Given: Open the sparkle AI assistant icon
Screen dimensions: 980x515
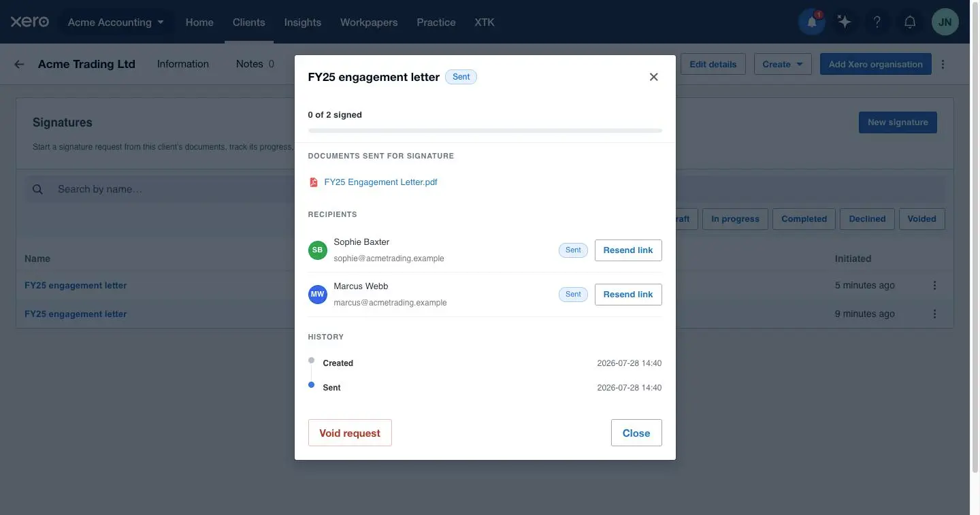Looking at the screenshot, I should [845, 22].
